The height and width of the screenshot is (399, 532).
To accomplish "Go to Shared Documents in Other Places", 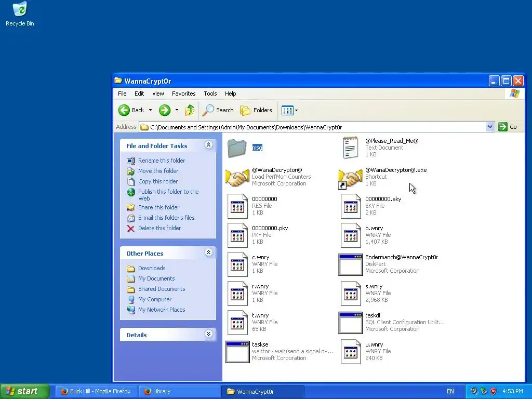I will (162, 289).
